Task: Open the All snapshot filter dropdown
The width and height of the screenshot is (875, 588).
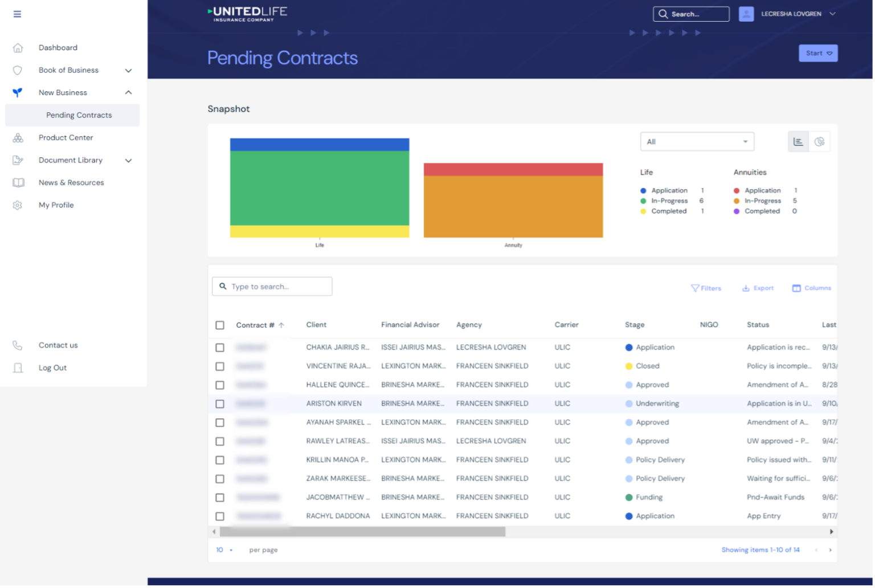Action: (x=697, y=142)
